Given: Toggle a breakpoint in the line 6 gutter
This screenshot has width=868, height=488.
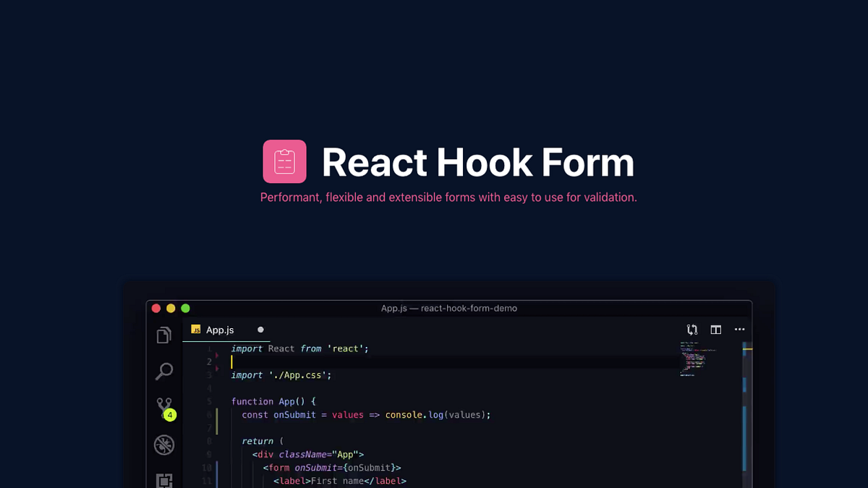Looking at the screenshot, I should coord(217,414).
